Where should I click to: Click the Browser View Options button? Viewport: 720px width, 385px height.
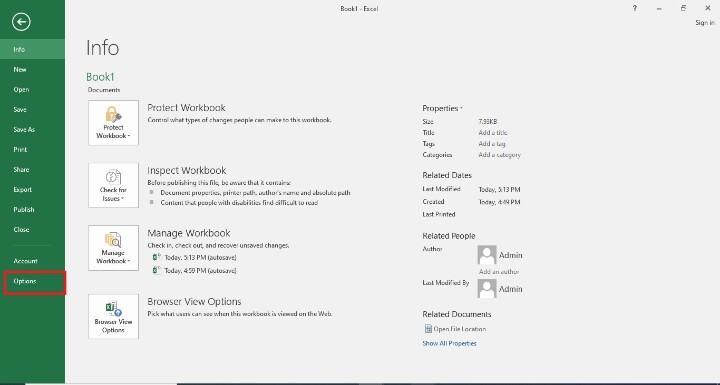coord(113,317)
